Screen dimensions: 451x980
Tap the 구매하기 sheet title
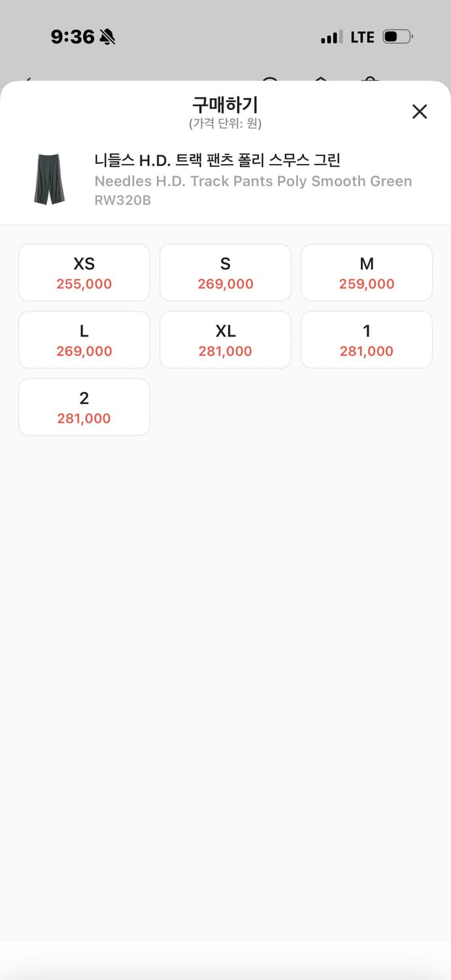[225, 105]
